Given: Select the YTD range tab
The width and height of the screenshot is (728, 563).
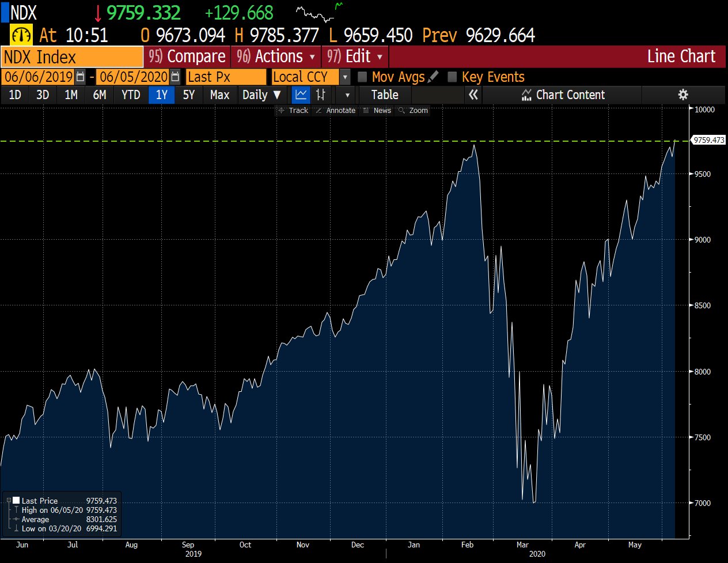Looking at the screenshot, I should pos(131,95).
